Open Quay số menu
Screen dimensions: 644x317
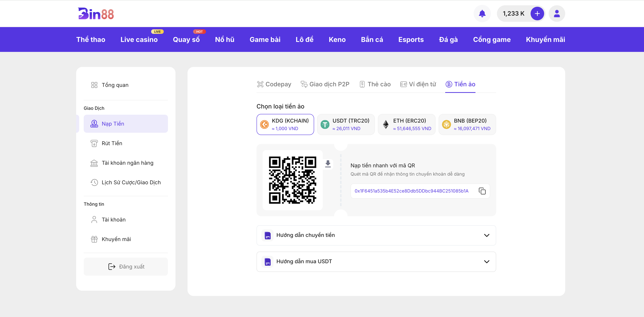186,39
